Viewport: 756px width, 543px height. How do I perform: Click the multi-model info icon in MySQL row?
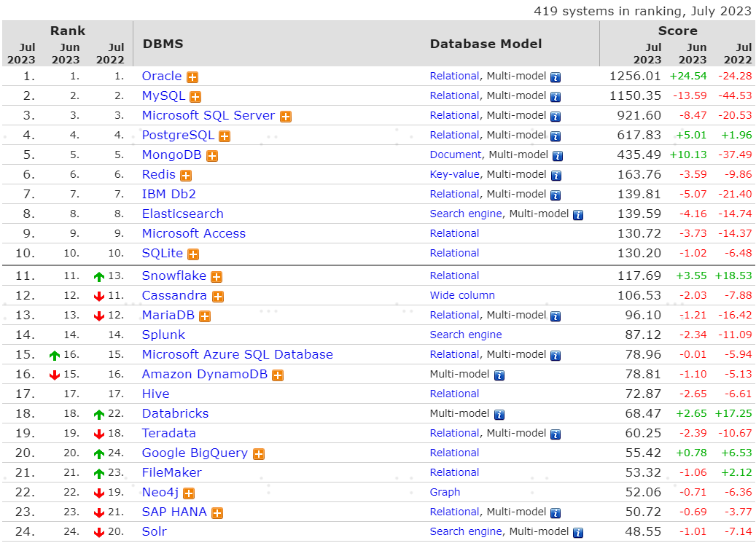pyautogui.click(x=556, y=97)
